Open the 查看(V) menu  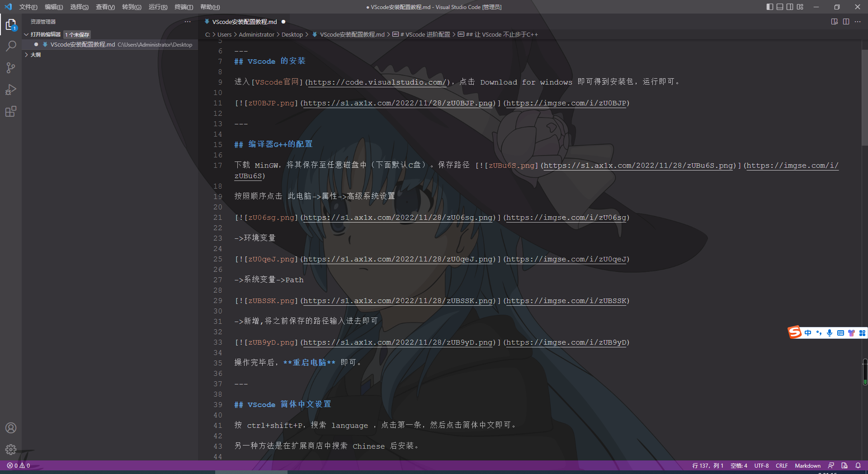click(x=105, y=7)
